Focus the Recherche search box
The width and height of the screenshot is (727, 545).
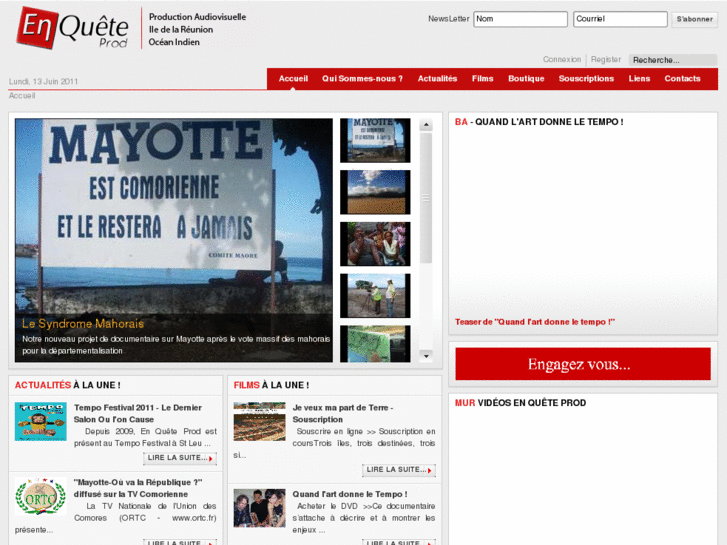[x=673, y=60]
